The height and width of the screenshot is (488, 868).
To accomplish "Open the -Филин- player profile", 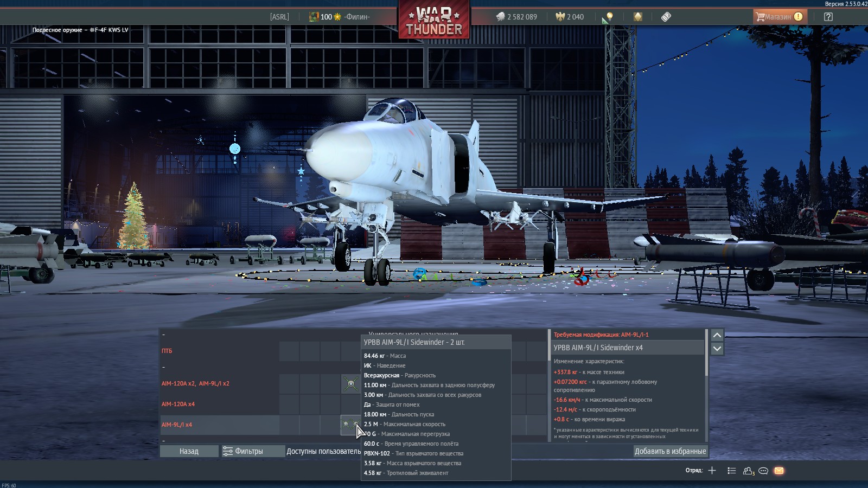I will [x=357, y=17].
